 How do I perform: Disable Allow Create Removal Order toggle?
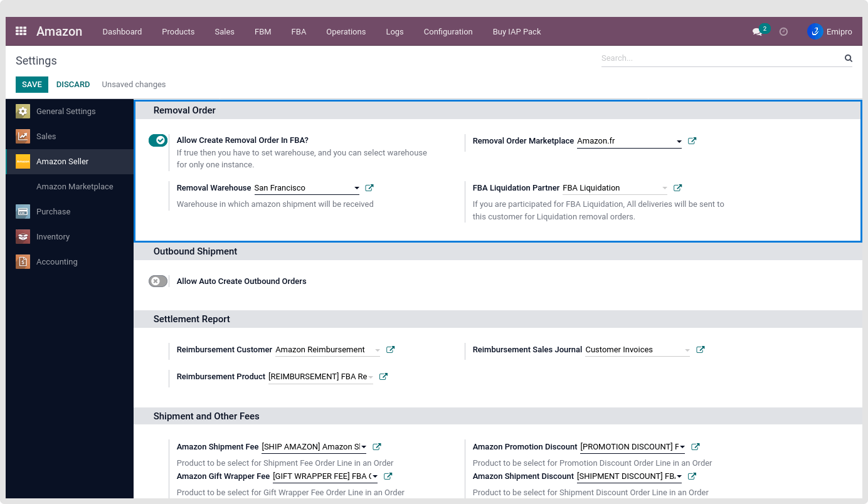158,140
